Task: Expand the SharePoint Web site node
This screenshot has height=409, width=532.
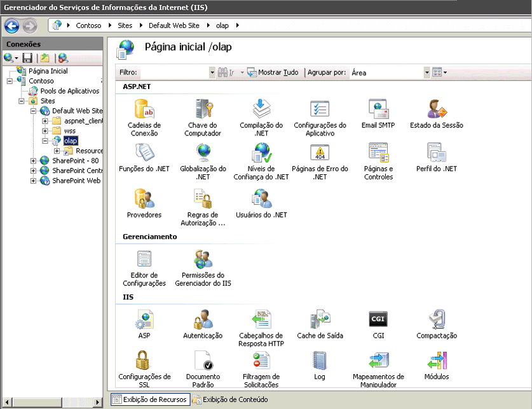Action: (x=33, y=181)
